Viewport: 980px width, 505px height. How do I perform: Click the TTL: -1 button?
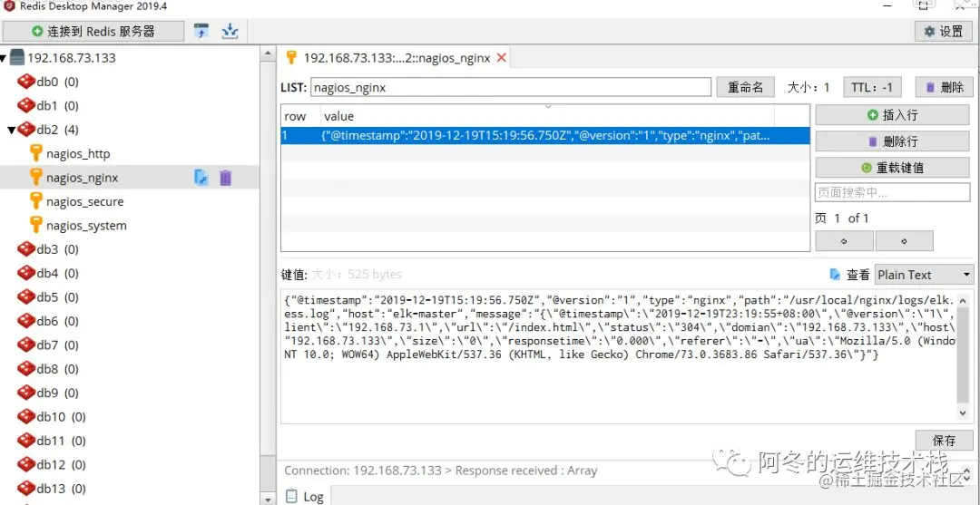coord(872,87)
